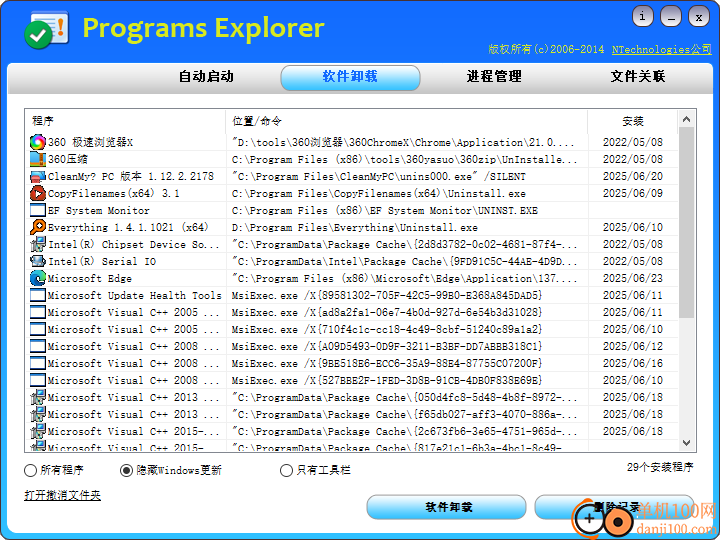720x540 pixels.
Task: Click the Everything Uninstall.exe path cell
Action: [354, 227]
